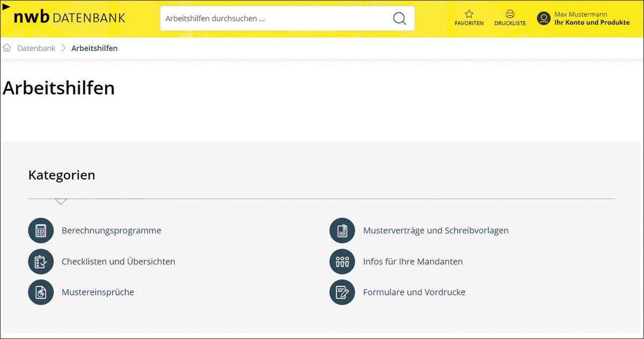
Task: Open the Berechnungsprogramme category link
Action: pyautogui.click(x=111, y=231)
